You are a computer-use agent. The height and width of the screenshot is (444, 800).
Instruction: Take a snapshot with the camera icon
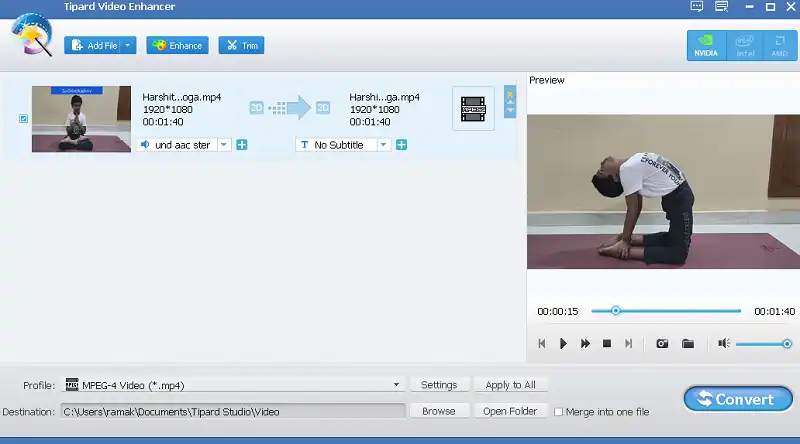coord(662,344)
